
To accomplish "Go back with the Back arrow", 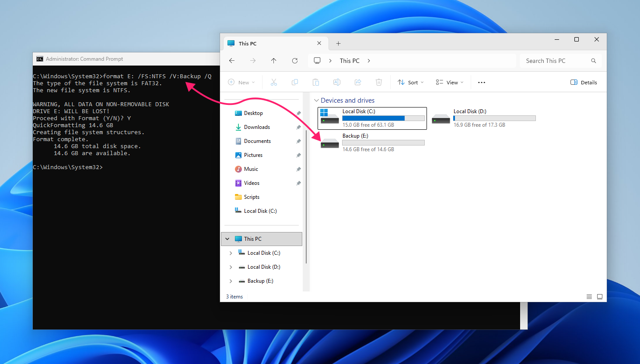I will pos(232,61).
